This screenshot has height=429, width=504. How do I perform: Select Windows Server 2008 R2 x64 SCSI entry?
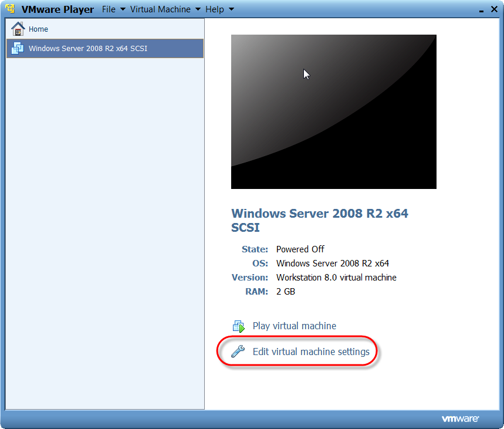point(105,49)
